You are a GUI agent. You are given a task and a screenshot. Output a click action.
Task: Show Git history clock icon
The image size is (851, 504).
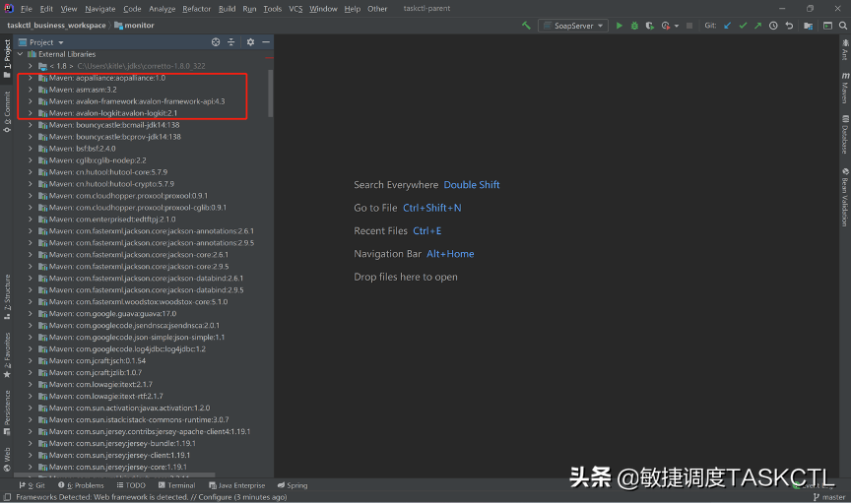773,26
